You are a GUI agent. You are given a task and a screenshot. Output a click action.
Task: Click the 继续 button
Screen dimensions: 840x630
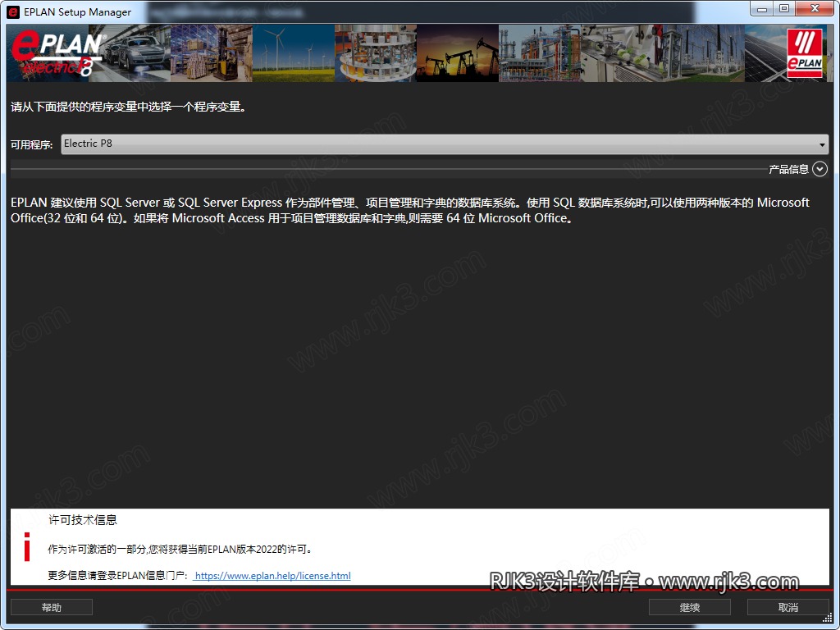(x=689, y=608)
